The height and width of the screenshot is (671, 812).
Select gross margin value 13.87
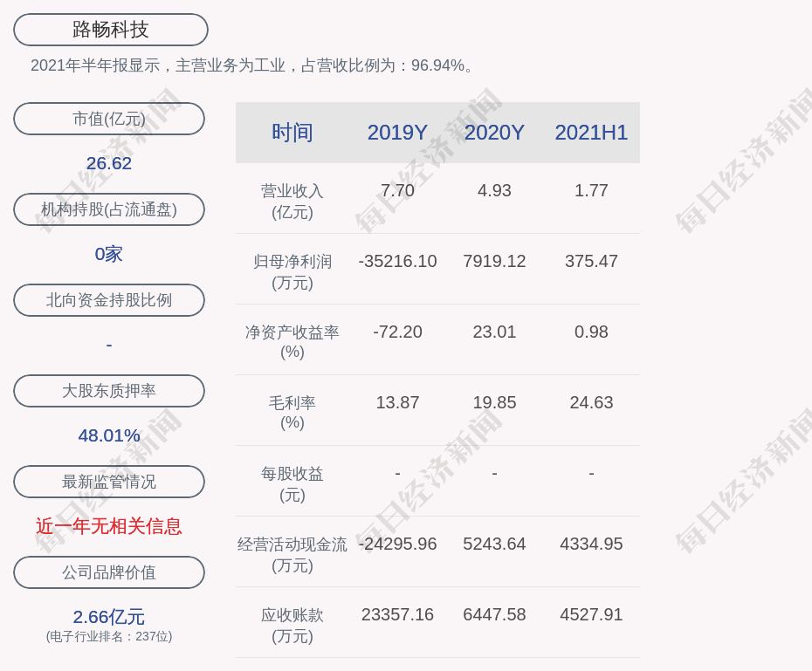click(397, 402)
